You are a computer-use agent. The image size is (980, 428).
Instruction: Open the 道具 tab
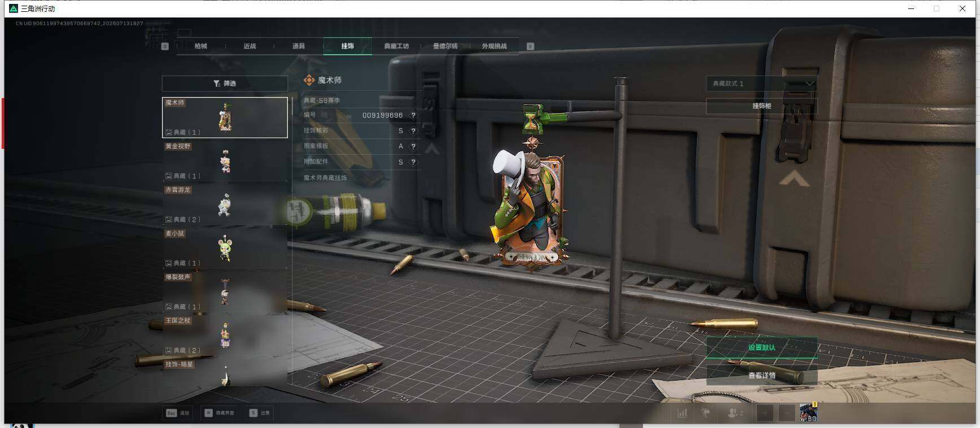(299, 46)
